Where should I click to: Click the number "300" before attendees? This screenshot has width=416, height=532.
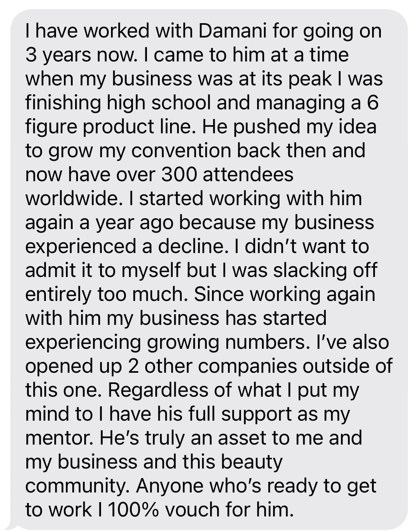coord(179,175)
